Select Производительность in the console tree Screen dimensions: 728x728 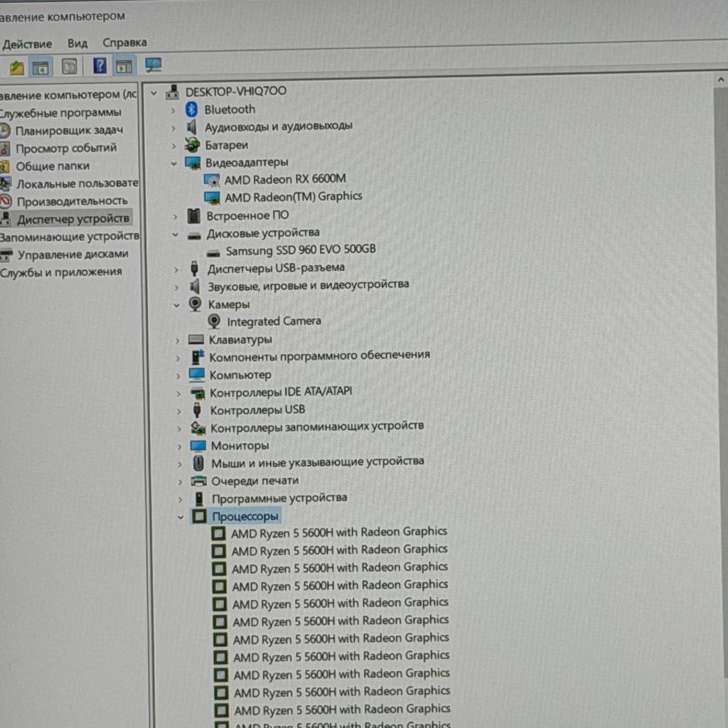(x=72, y=201)
